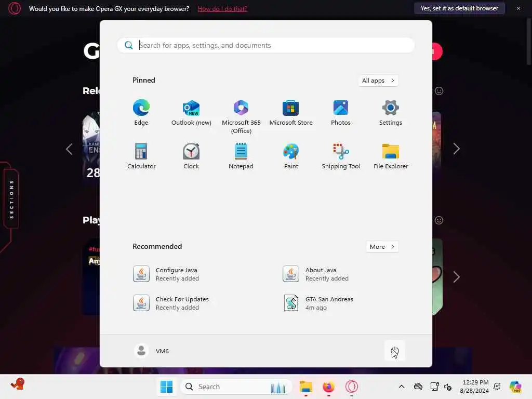This screenshot has height=399, width=532.
Task: Open the Clock app
Action: click(x=191, y=156)
